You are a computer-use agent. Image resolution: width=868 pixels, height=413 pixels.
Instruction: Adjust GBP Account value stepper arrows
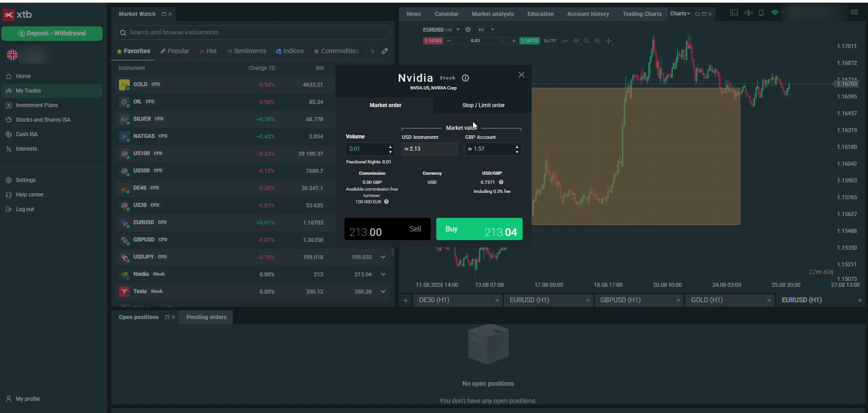point(517,149)
